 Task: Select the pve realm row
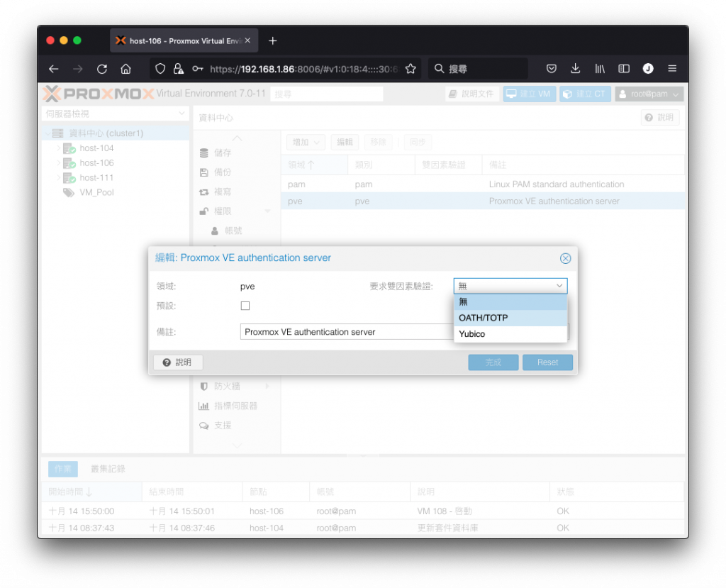point(482,201)
